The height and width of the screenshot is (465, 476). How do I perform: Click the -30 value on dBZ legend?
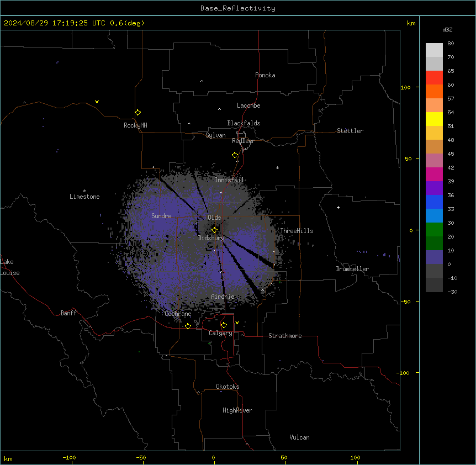(452, 292)
